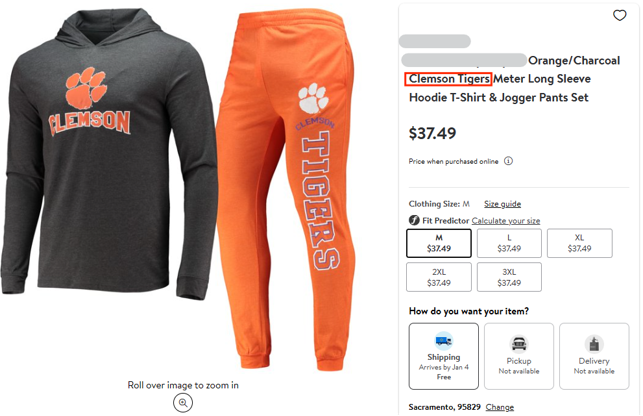Click the Shipping truck icon
The image size is (643, 416).
pos(443,341)
